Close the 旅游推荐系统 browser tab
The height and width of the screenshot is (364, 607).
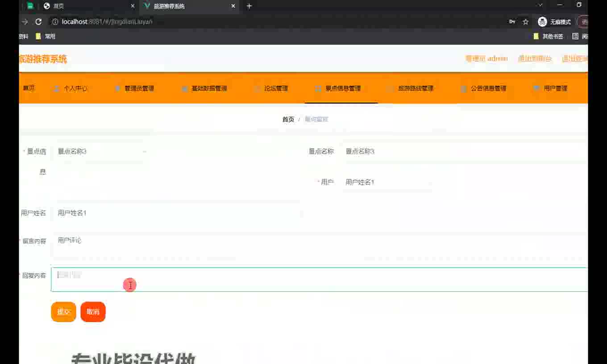[x=233, y=6]
